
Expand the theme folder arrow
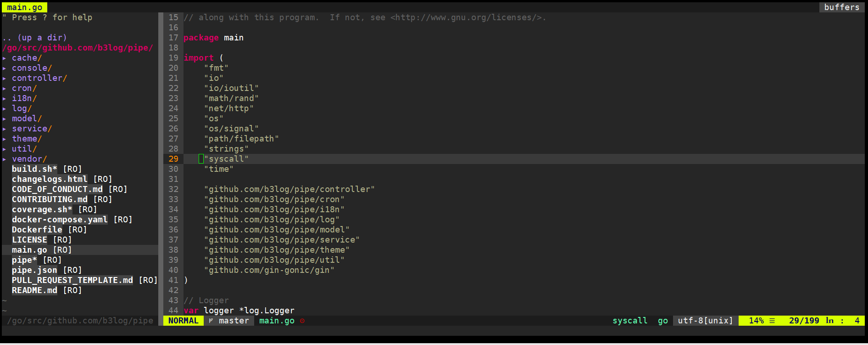(5, 139)
